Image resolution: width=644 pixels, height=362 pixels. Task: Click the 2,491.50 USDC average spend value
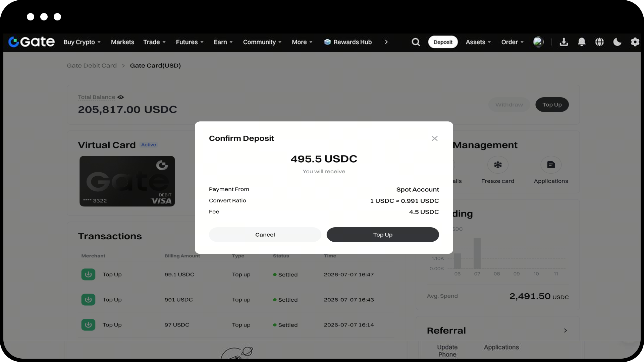point(539,296)
